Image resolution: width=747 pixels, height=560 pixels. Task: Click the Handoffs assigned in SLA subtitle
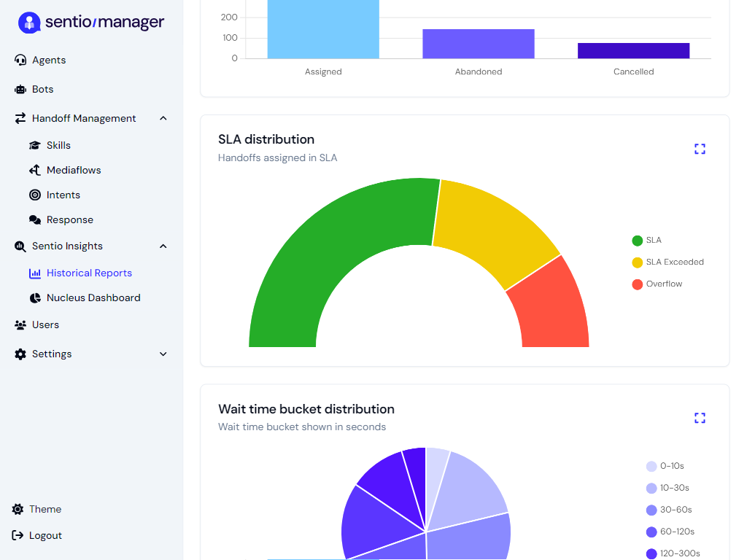click(278, 158)
